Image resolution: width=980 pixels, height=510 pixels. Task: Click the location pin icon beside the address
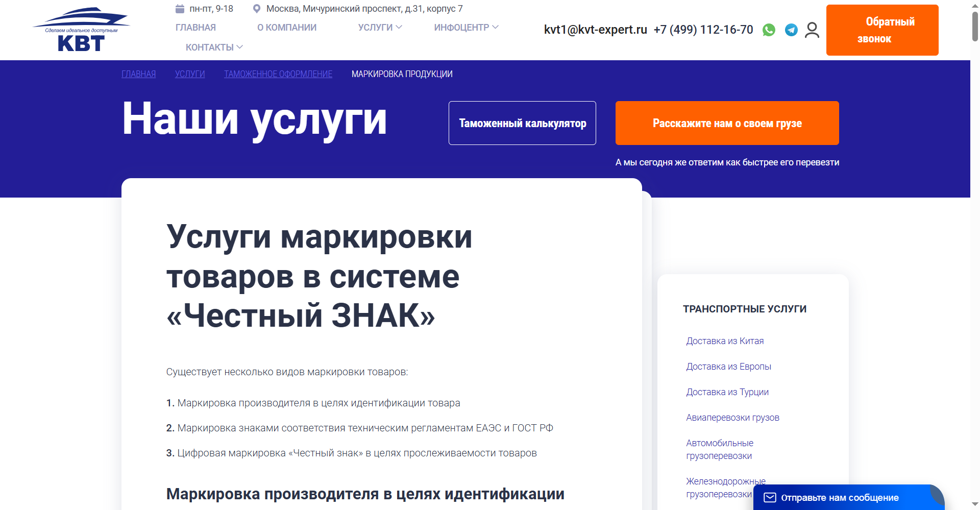(257, 8)
